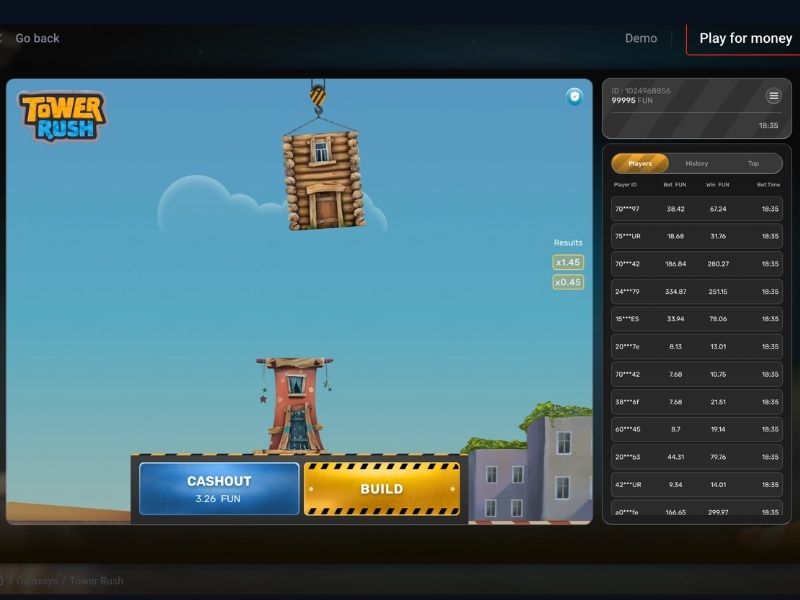Switch to Play for money mode

[x=745, y=38]
